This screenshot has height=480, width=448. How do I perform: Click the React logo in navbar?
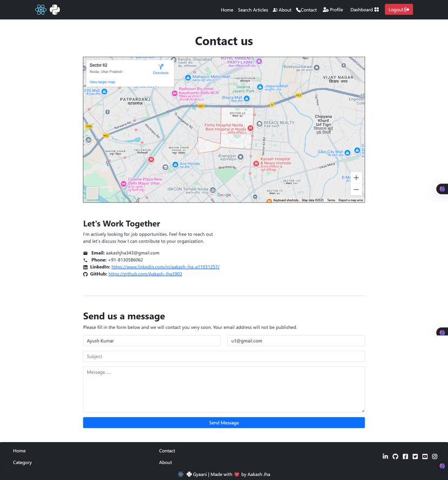click(41, 10)
